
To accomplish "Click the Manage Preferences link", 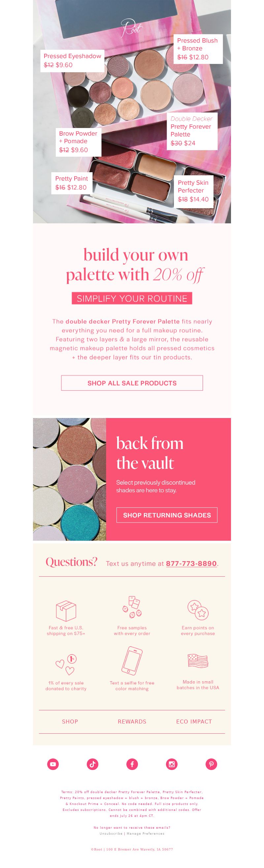I will click(x=146, y=833).
